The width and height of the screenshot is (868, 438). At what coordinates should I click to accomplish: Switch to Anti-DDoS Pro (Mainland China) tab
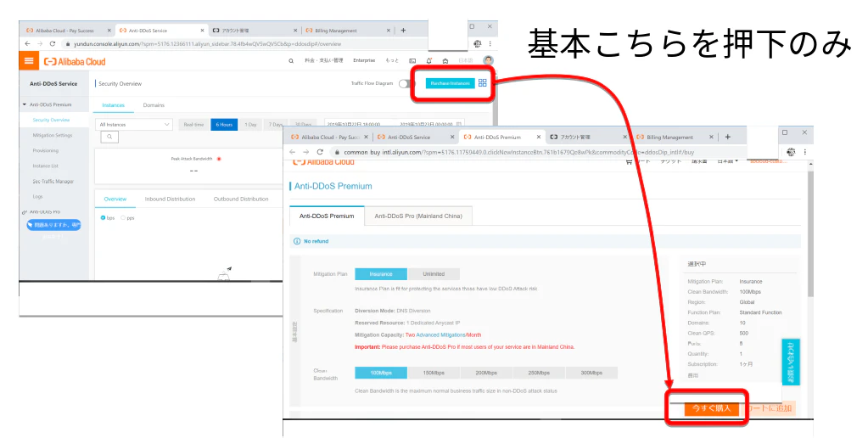point(418,216)
